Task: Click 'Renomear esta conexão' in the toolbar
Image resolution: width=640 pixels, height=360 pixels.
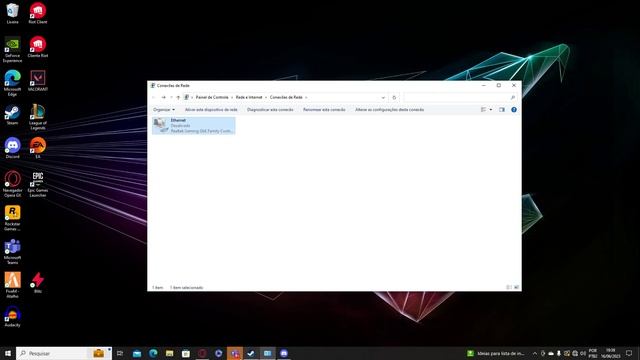Action: point(324,110)
